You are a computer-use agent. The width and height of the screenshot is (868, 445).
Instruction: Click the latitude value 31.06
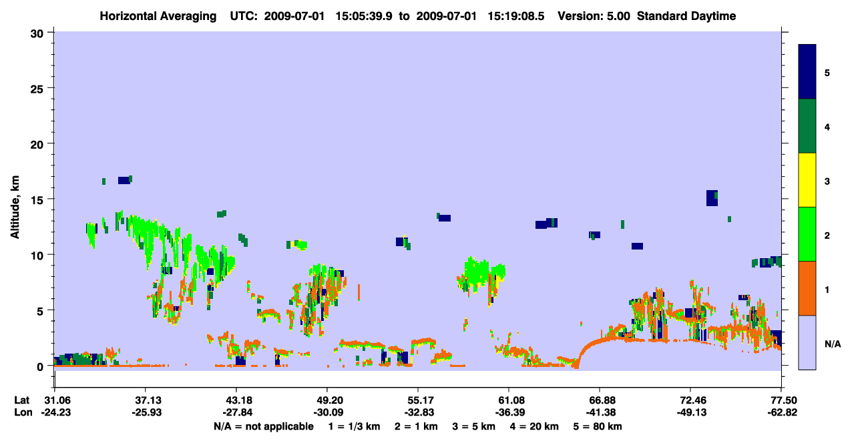[x=54, y=400]
